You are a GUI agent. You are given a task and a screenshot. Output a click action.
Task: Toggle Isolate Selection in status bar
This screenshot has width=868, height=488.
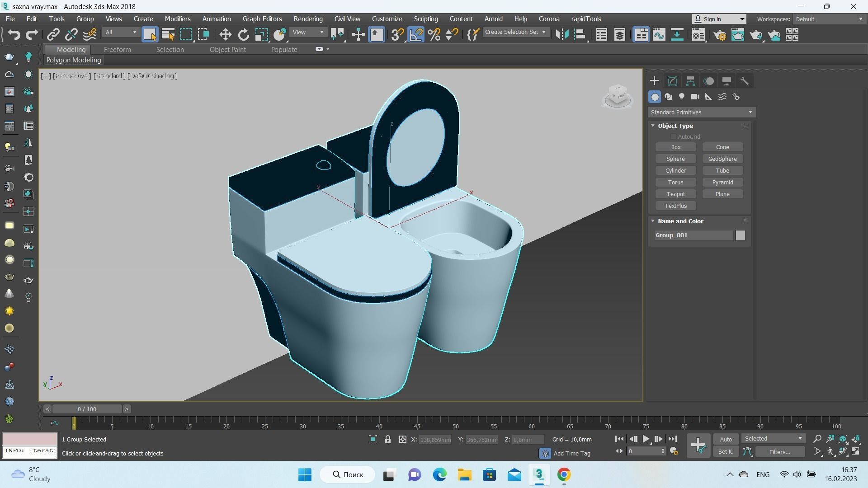click(x=373, y=440)
